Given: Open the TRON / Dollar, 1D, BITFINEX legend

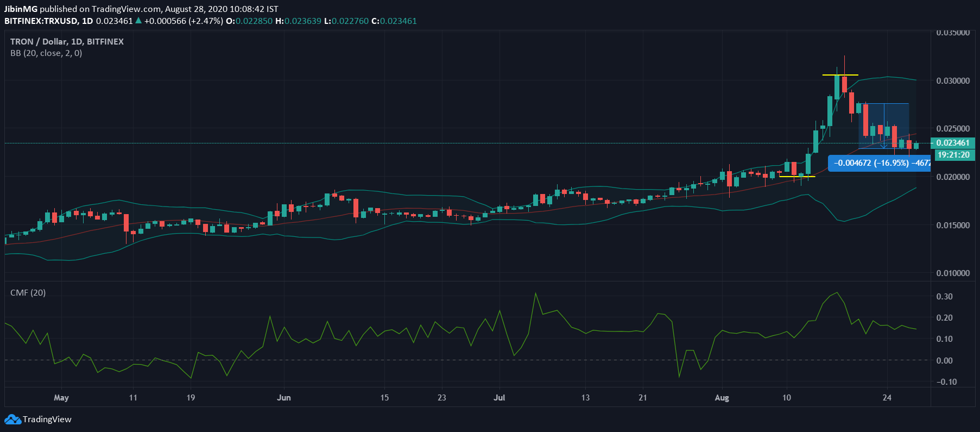Looking at the screenshot, I should tap(67, 42).
